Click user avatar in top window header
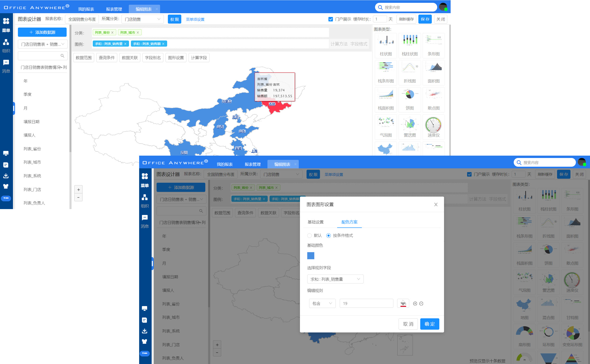Screen dimensions: 590x364 (x=443, y=7)
